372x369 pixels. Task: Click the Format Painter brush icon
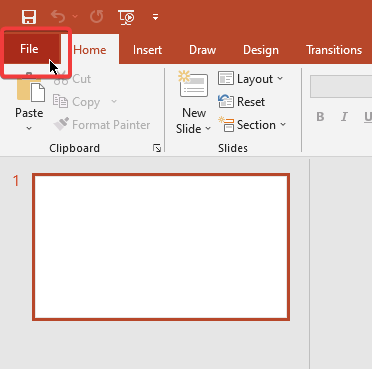click(61, 124)
